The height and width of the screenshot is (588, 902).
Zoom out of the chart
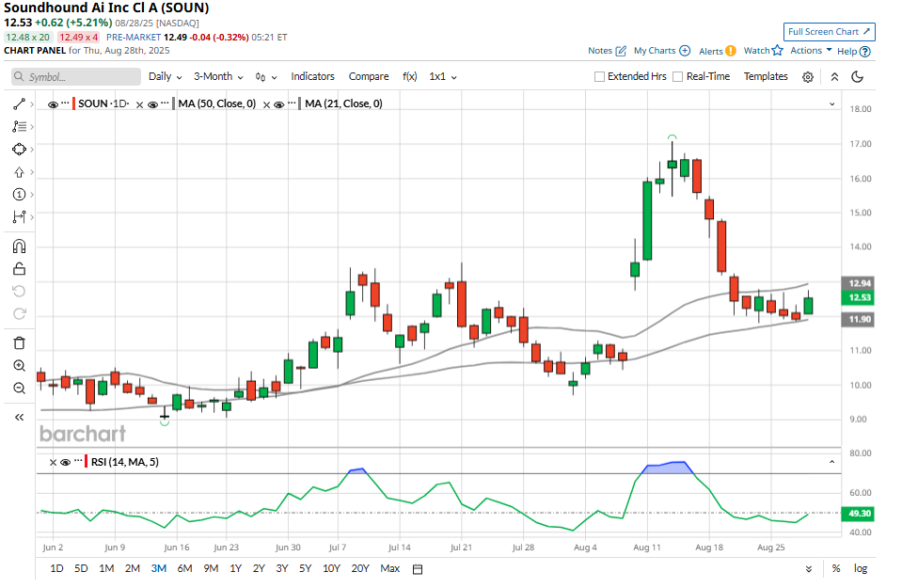[x=19, y=389]
